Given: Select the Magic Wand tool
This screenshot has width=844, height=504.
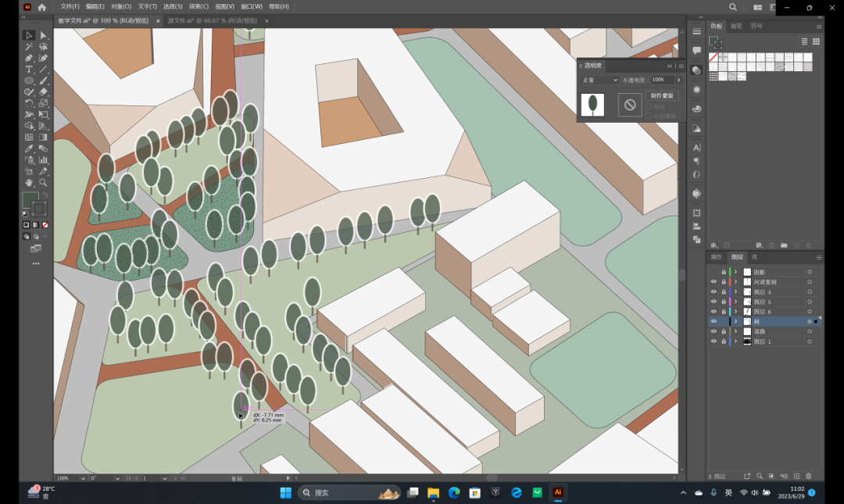Looking at the screenshot, I should [x=29, y=47].
